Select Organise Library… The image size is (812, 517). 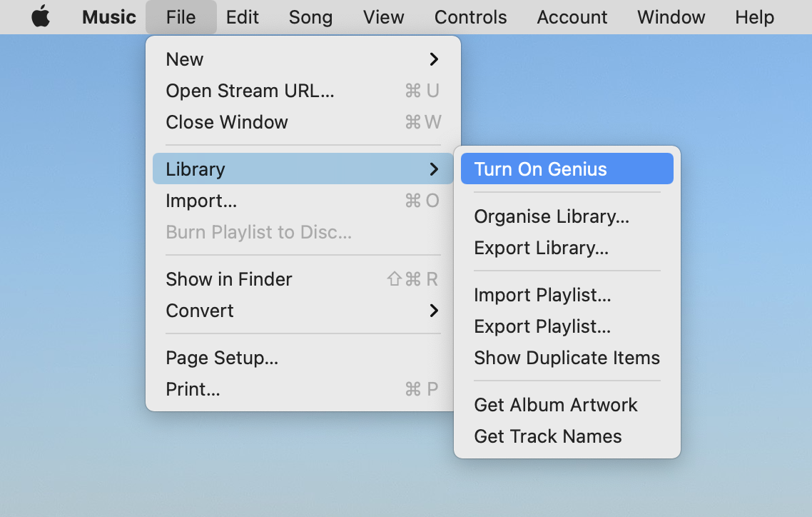567,216
